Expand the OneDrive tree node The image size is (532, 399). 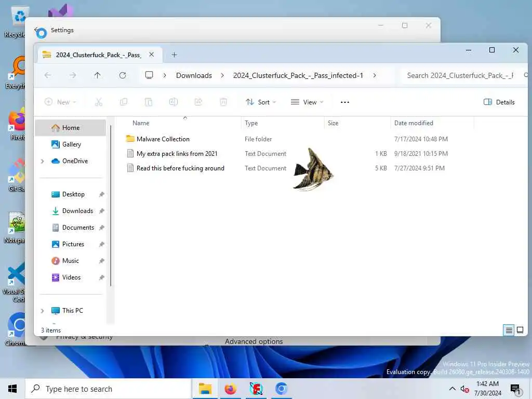pyautogui.click(x=43, y=161)
